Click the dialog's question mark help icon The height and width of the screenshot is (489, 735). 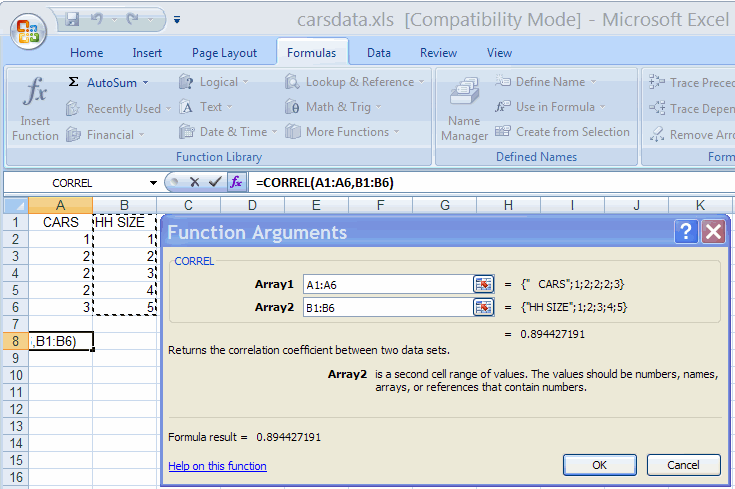(x=686, y=232)
